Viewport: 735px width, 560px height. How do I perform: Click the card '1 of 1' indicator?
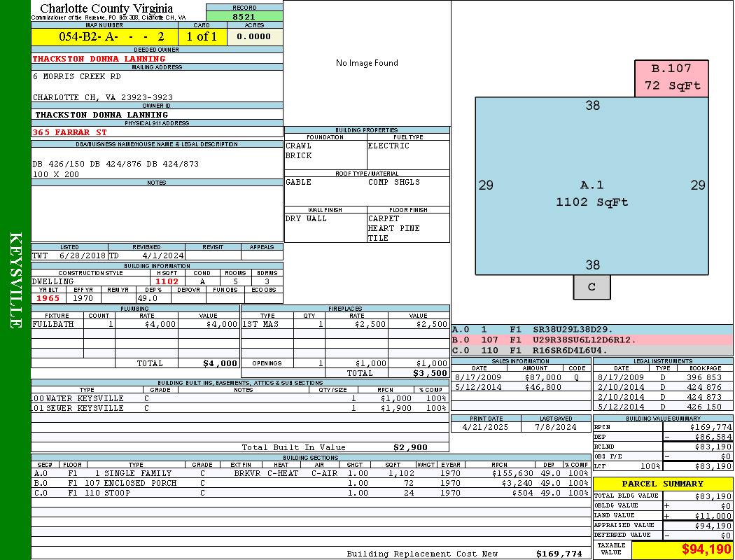click(202, 36)
